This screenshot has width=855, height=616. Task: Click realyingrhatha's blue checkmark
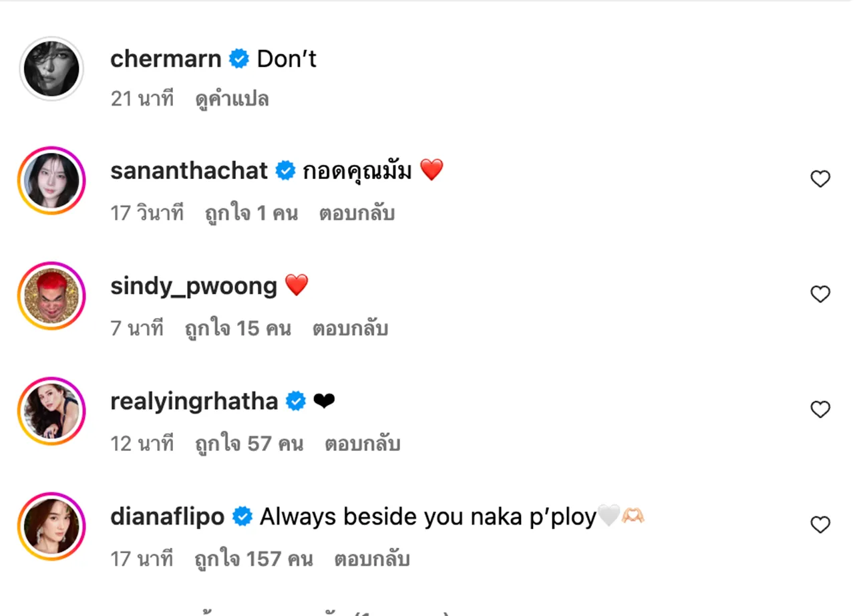(x=296, y=401)
